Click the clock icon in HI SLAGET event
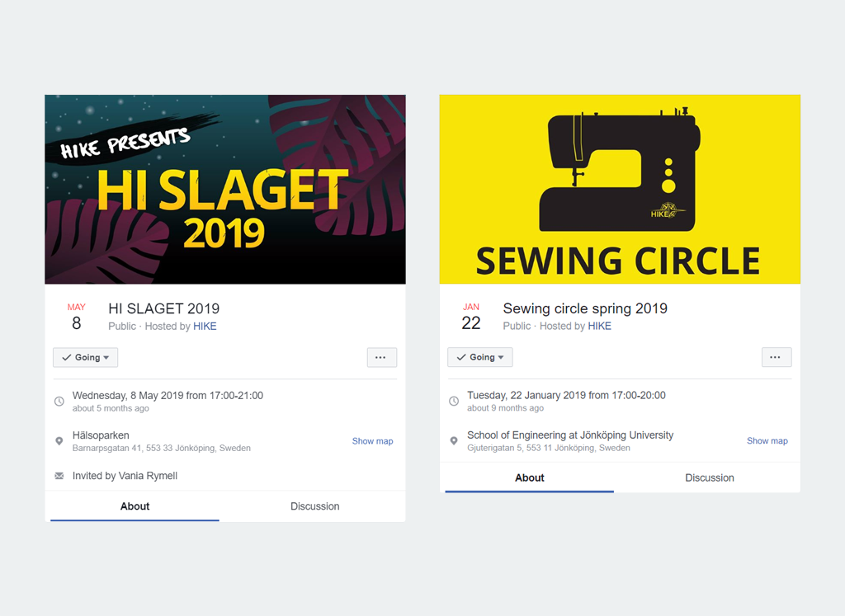The height and width of the screenshot is (616, 845). (59, 402)
